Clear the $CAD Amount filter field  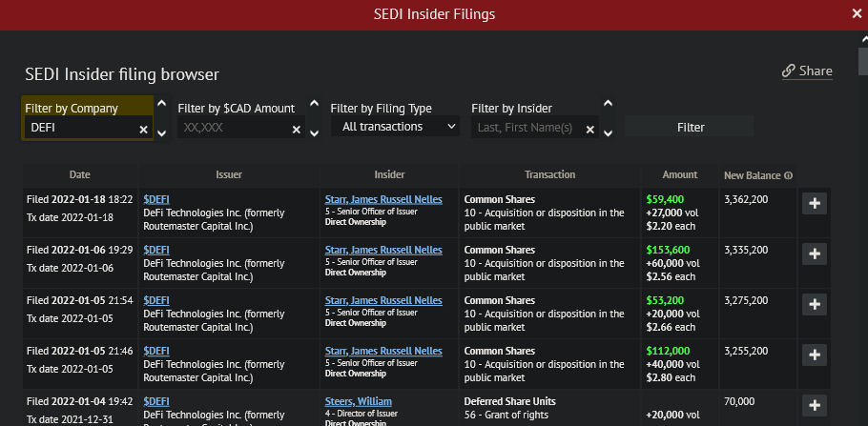click(297, 129)
